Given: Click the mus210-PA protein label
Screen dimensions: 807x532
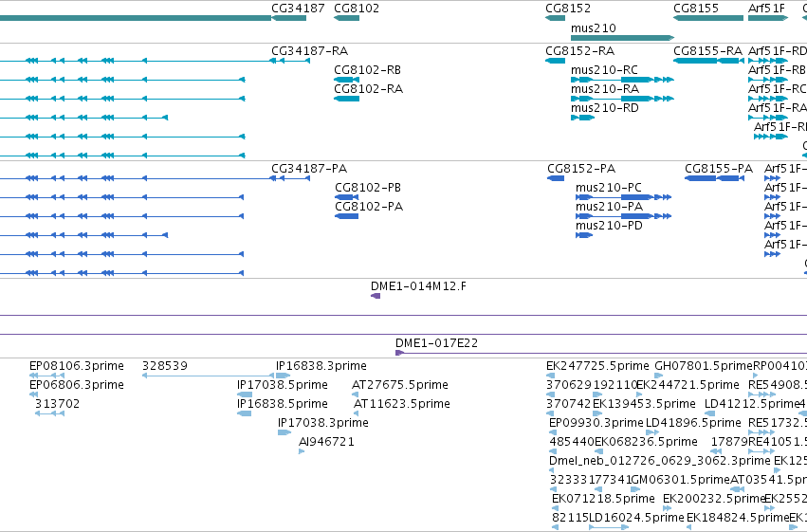Looking at the screenshot, I should click(610, 207).
